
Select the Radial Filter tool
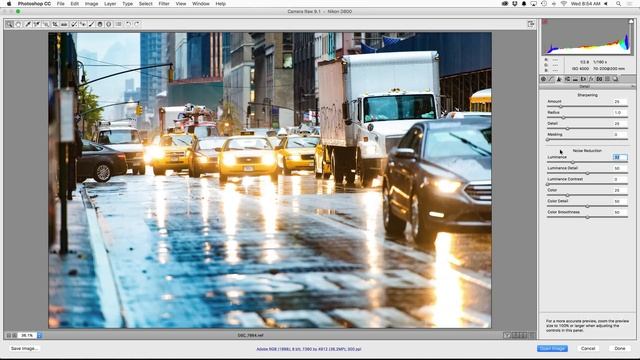[x=109, y=24]
